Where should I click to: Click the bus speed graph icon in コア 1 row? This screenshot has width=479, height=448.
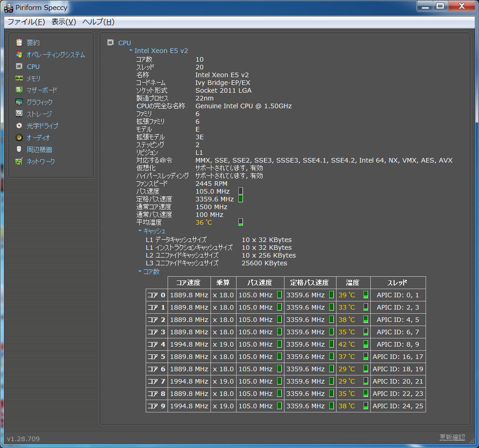click(279, 307)
